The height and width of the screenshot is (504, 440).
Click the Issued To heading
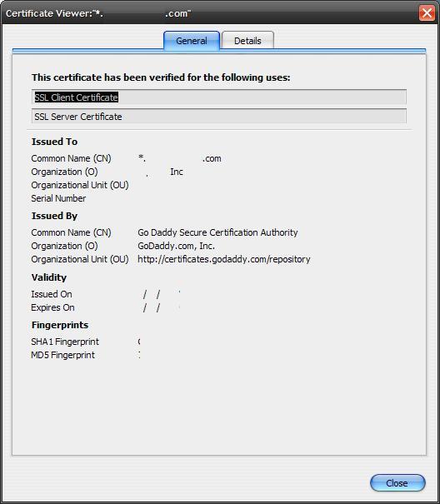pos(54,142)
